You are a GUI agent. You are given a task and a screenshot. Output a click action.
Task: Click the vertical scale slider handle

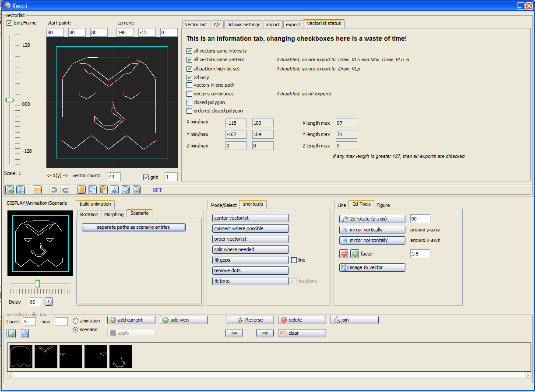click(x=10, y=100)
